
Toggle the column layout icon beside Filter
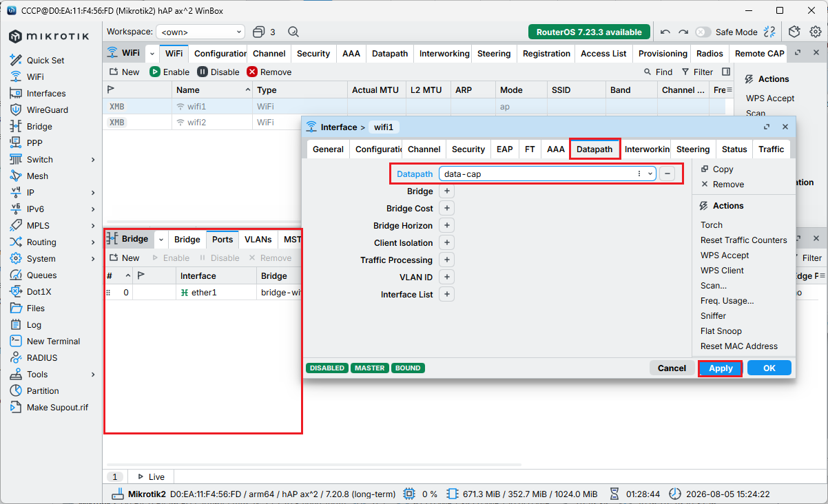point(726,72)
